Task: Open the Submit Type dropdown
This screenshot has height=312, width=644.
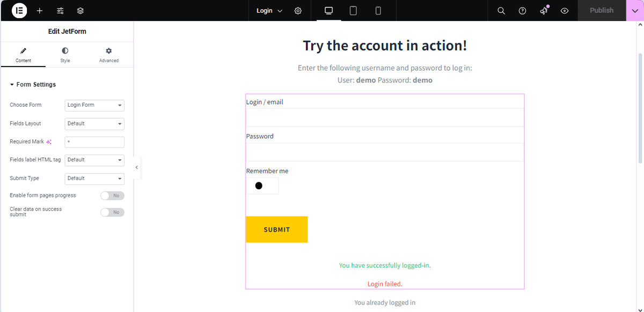Action: (x=94, y=178)
